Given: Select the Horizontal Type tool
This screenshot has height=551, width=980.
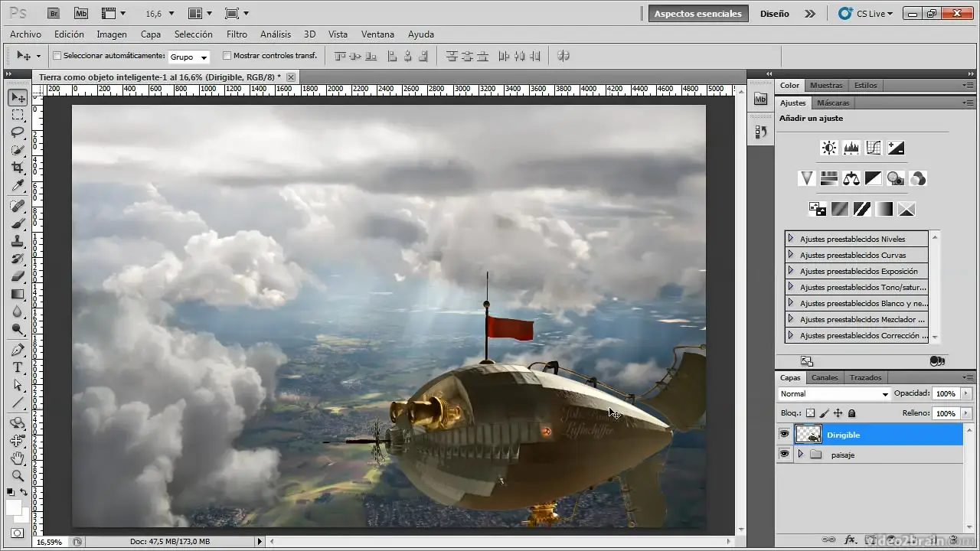Looking at the screenshot, I should point(18,367).
